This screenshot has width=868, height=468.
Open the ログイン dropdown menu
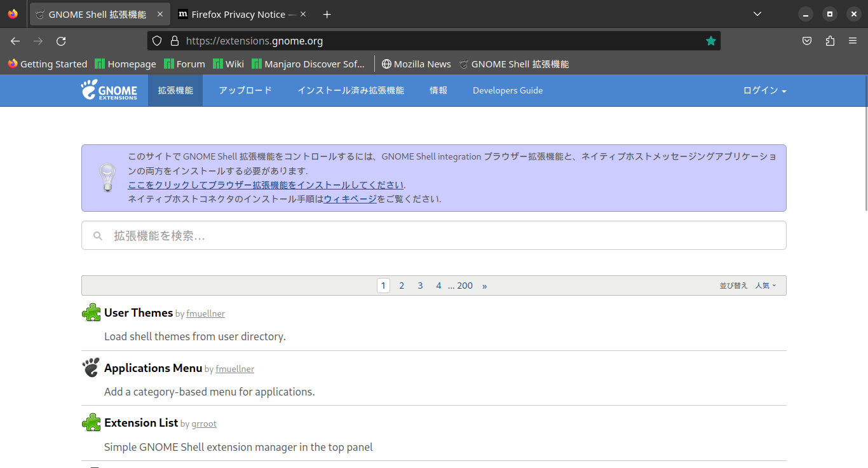pyautogui.click(x=764, y=90)
